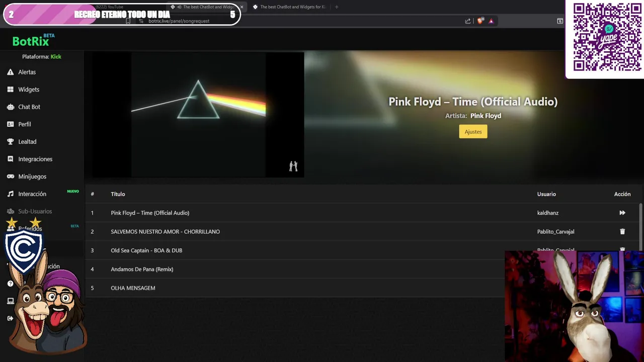Click the artist name Pink Floyd
This screenshot has height=362, width=644.
(x=486, y=116)
